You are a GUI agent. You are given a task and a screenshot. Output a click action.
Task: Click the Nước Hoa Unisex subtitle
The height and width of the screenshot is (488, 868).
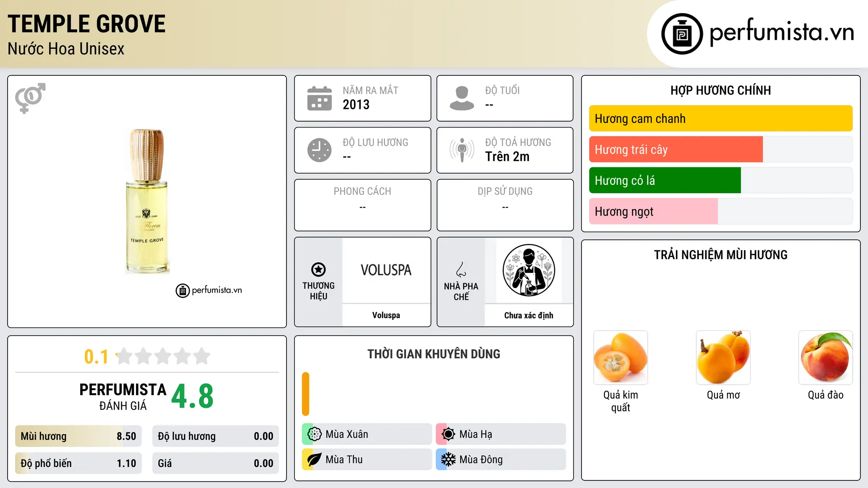pos(66,49)
